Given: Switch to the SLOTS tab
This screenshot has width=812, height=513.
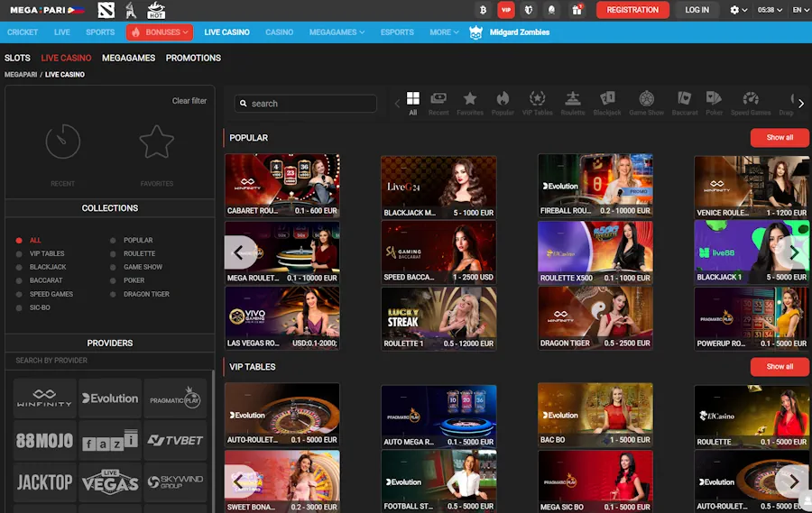Looking at the screenshot, I should tap(17, 58).
